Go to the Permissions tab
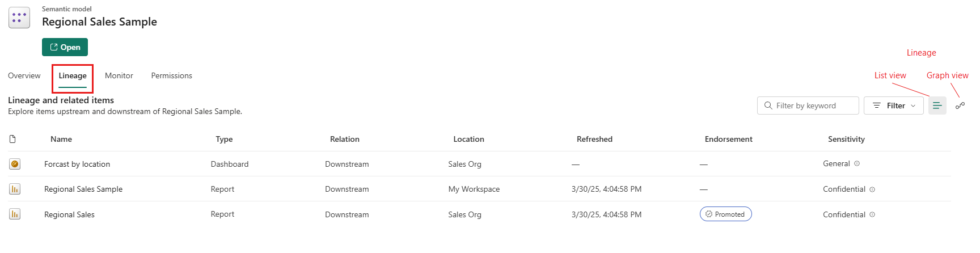 (172, 75)
